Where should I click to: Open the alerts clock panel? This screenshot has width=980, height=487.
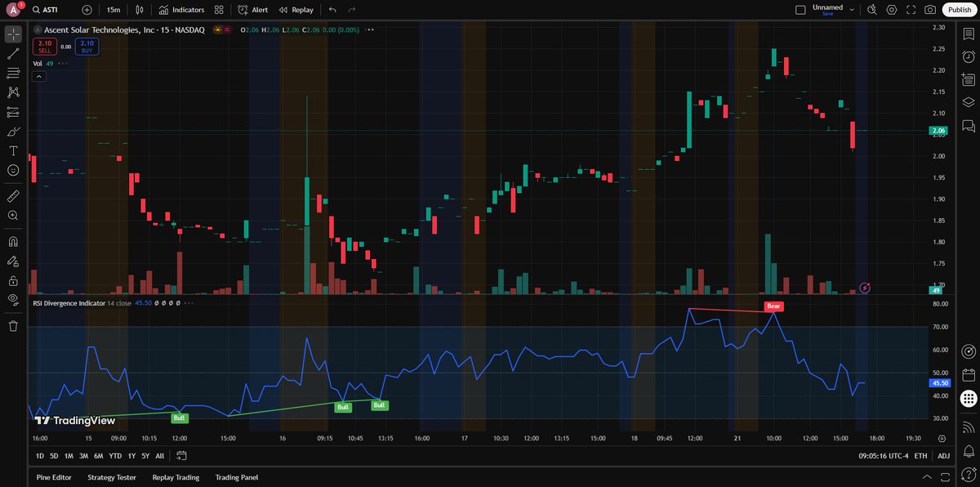968,57
